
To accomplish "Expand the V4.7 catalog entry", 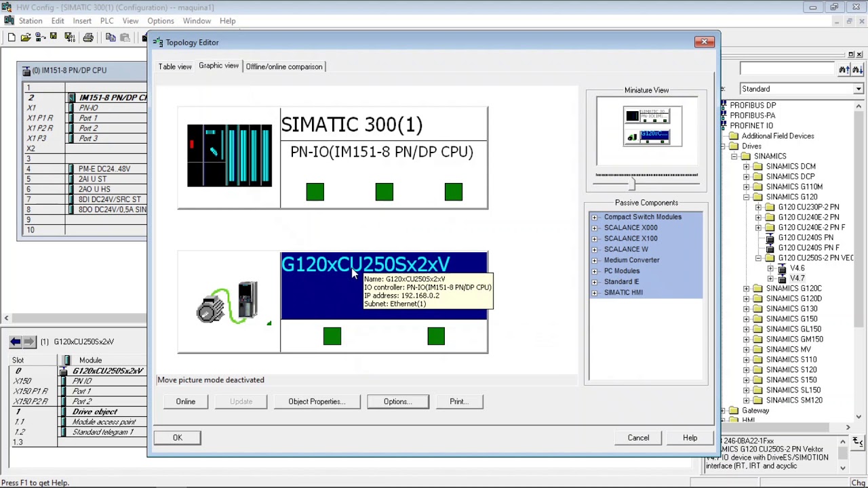I will point(770,279).
